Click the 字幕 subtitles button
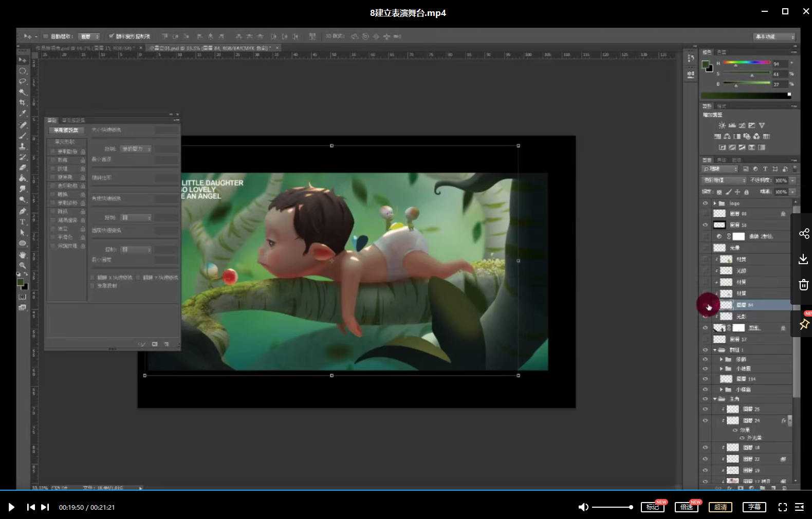The width and height of the screenshot is (812, 519). pos(754,507)
